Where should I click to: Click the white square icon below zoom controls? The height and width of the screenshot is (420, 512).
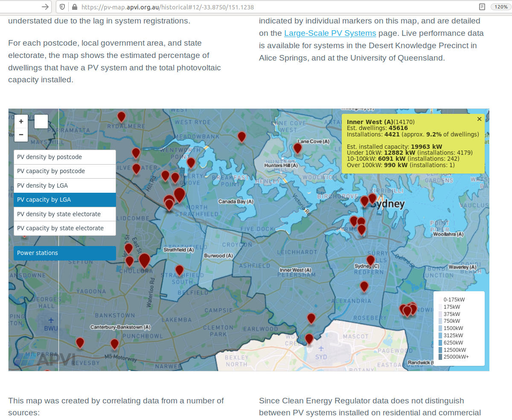click(41, 122)
